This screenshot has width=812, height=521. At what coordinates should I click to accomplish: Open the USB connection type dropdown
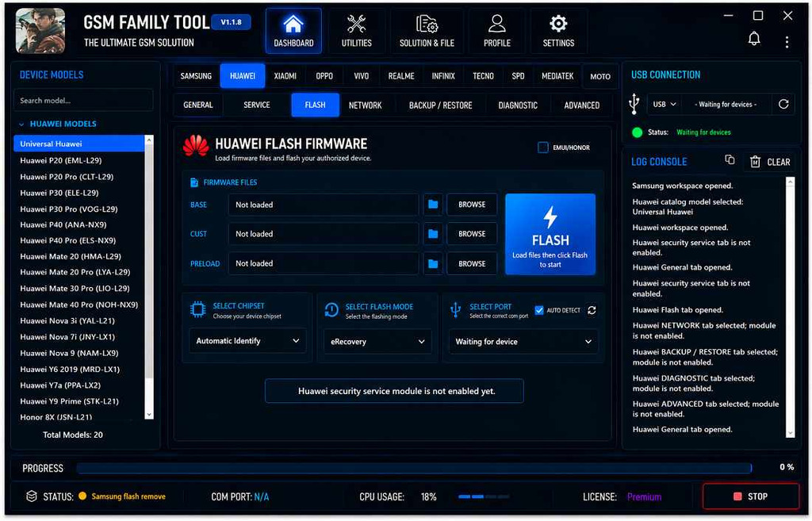click(x=664, y=104)
